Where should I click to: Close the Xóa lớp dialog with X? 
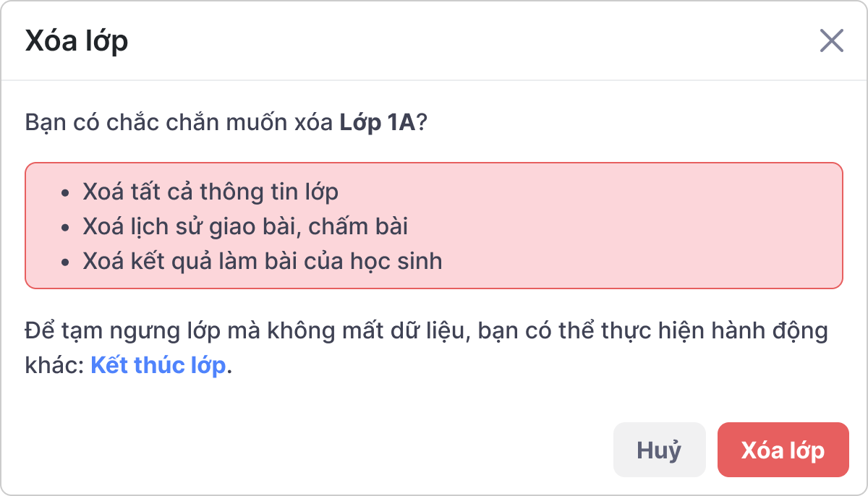[x=831, y=41]
